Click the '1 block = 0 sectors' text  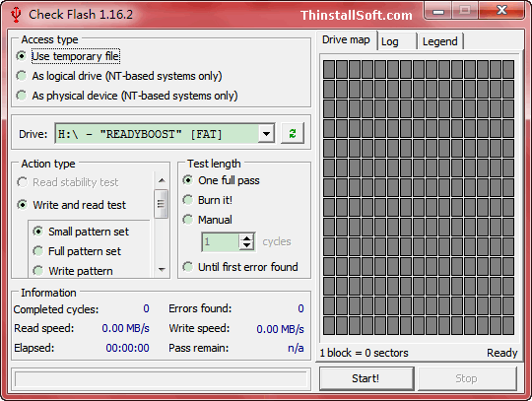(364, 353)
